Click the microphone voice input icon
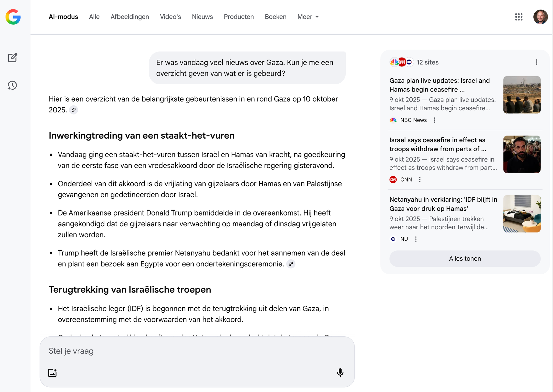Viewport: 553px width, 392px height. [340, 373]
